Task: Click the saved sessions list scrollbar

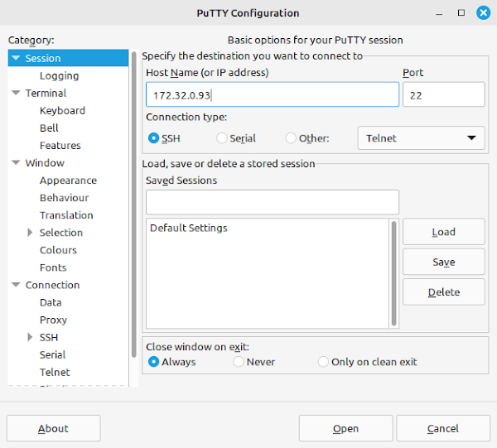Action: pyautogui.click(x=393, y=273)
